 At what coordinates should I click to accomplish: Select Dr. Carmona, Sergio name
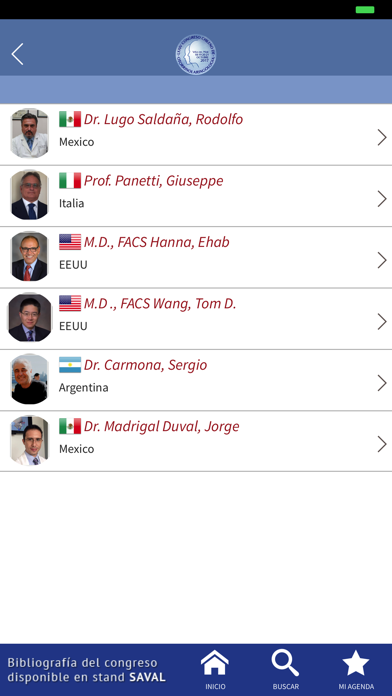click(x=146, y=365)
